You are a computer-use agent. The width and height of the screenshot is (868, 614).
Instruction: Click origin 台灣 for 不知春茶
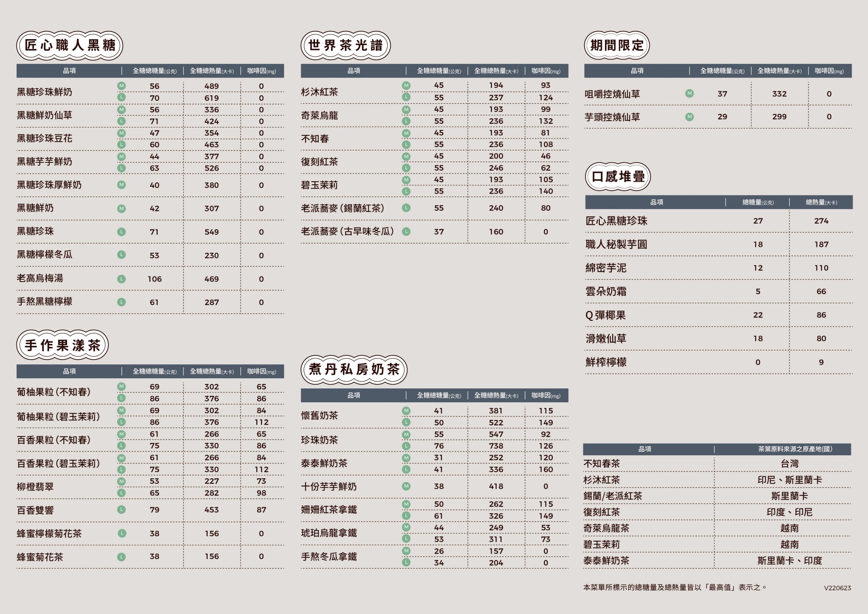coord(790,464)
